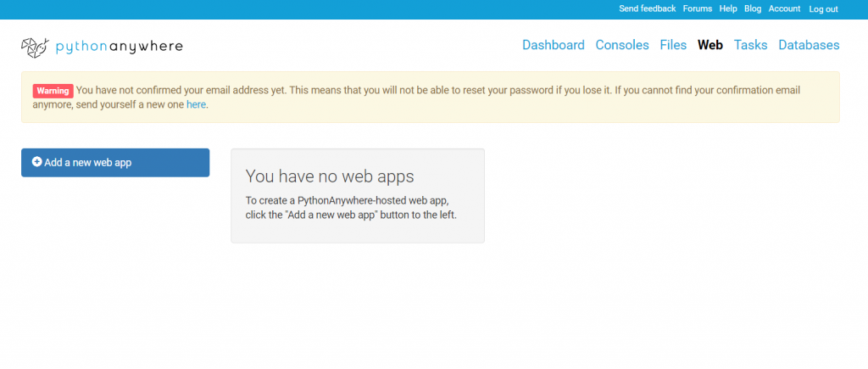Open the Help link
Viewport: 868px width, 369px height.
[728, 8]
